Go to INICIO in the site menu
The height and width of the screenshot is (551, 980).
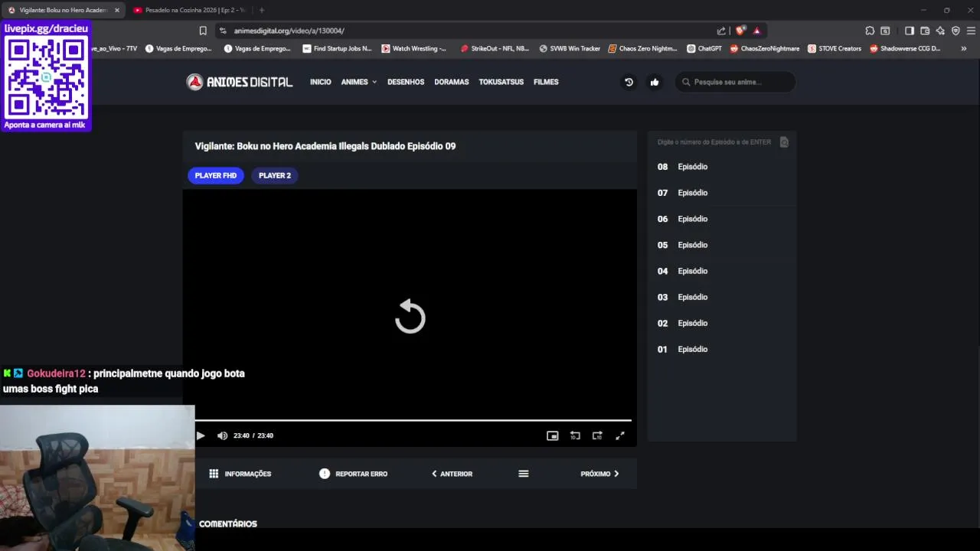click(x=321, y=82)
